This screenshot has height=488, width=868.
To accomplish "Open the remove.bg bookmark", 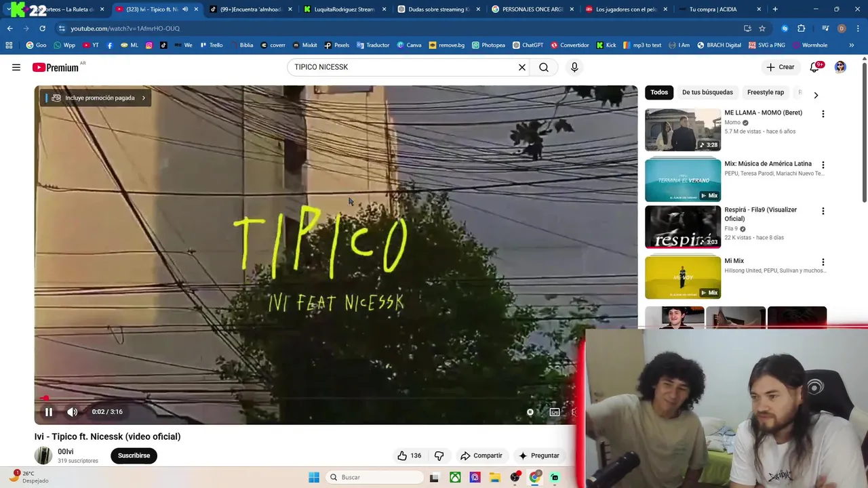I will pyautogui.click(x=447, y=45).
